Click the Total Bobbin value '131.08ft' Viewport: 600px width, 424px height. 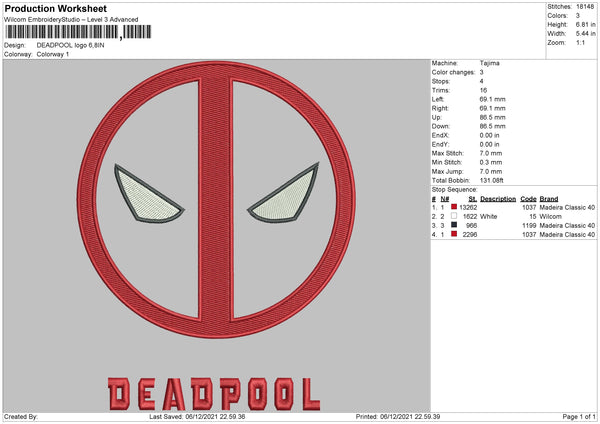[x=492, y=180]
